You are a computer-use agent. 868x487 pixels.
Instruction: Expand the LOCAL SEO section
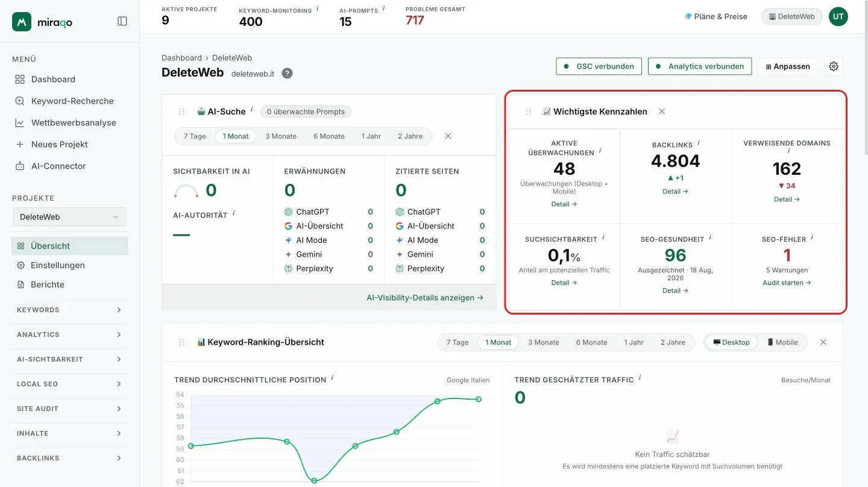pos(69,384)
